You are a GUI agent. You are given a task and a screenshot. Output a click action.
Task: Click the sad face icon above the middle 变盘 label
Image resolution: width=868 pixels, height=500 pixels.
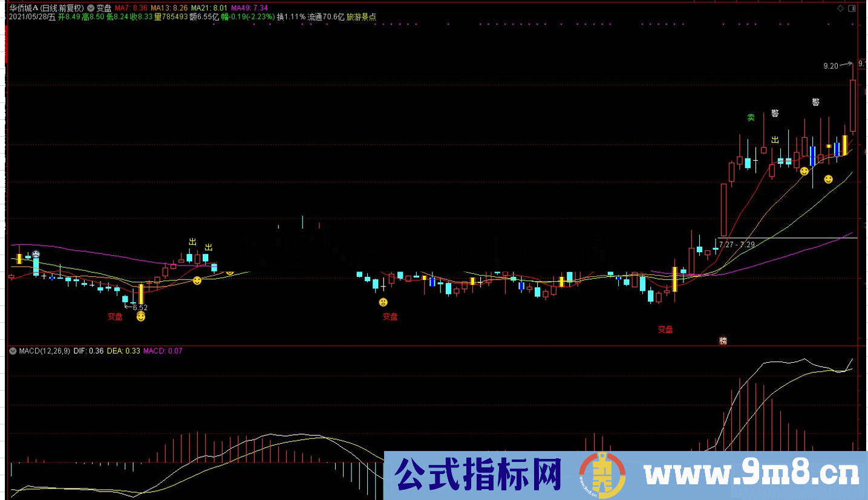(383, 302)
